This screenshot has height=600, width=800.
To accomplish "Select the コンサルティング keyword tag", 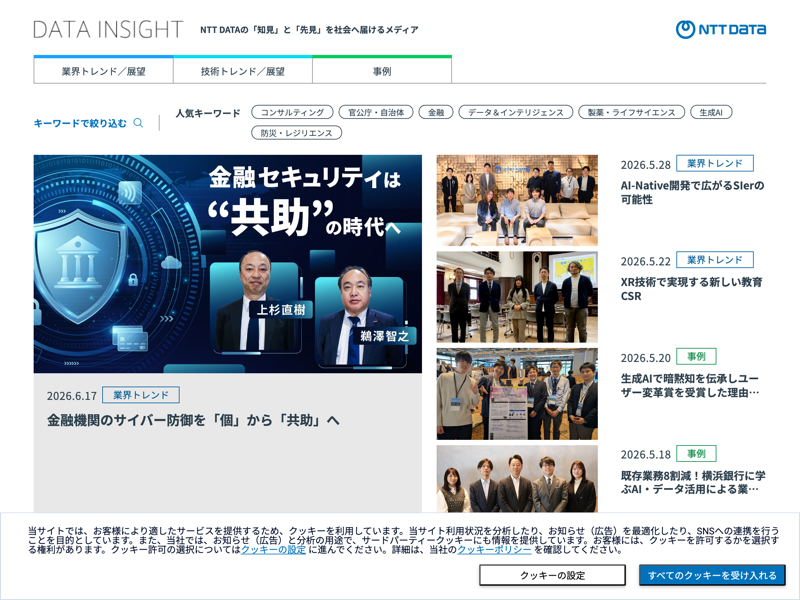I will coord(292,112).
